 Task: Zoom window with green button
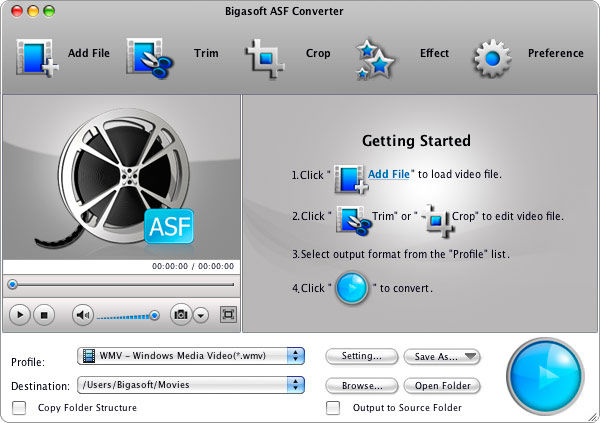(x=49, y=11)
